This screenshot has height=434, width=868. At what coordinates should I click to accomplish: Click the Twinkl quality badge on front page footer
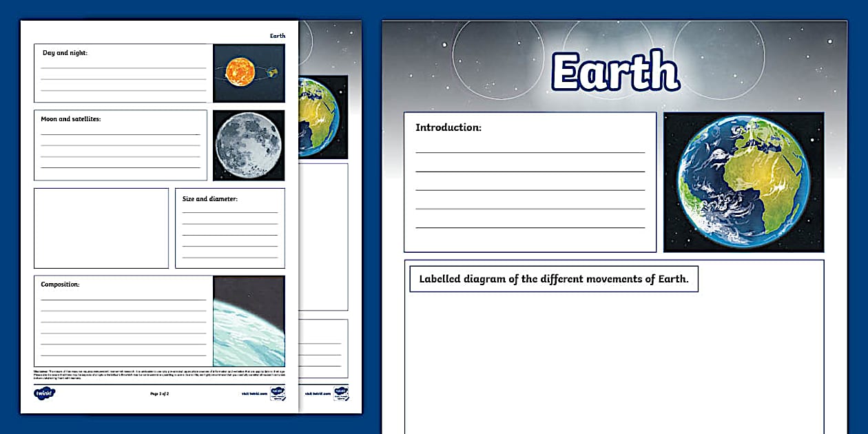pos(277,393)
